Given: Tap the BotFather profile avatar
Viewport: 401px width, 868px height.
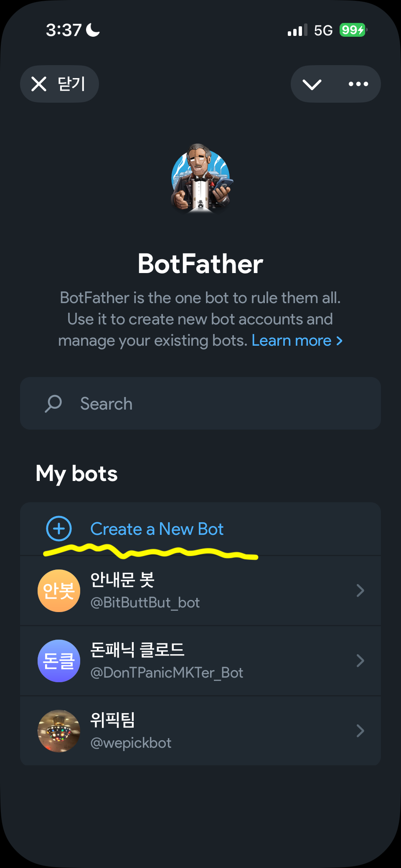Looking at the screenshot, I should (200, 180).
